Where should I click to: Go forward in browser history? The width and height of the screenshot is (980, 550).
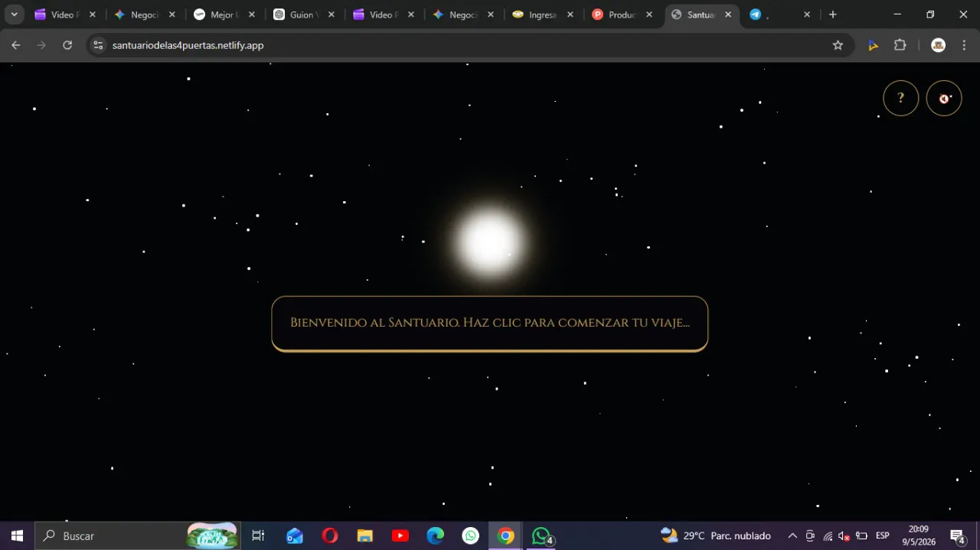tap(41, 45)
